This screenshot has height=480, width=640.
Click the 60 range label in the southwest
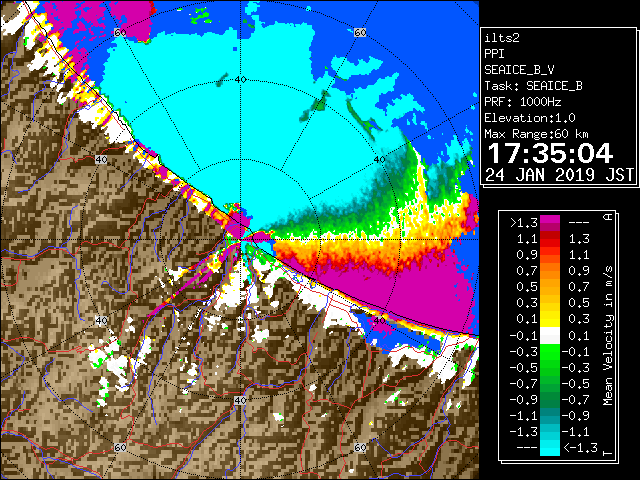120,448
